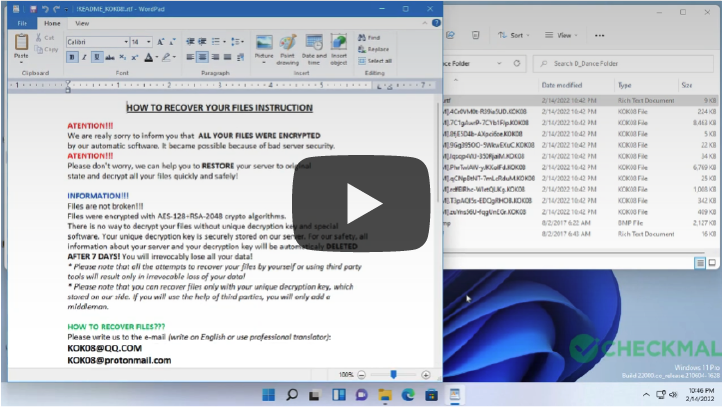Switch Explorer to large thumbnails layout toggle
This screenshot has width=722, height=407.
click(x=712, y=263)
